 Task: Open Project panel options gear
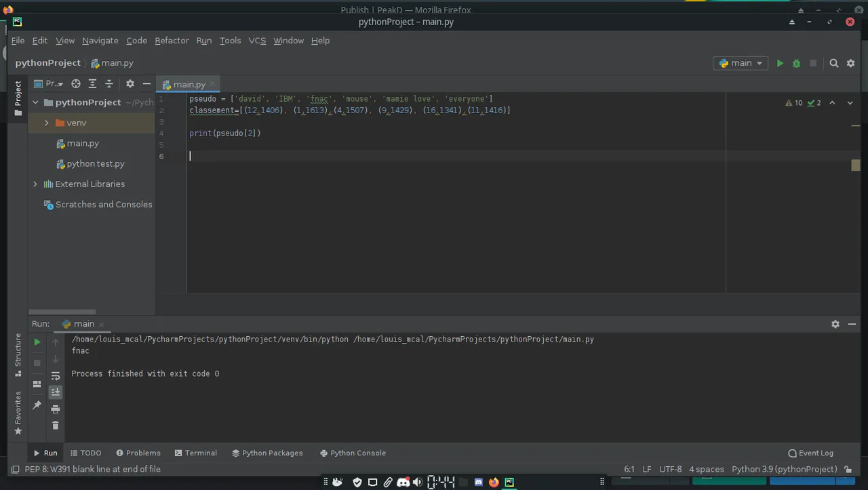tap(130, 84)
